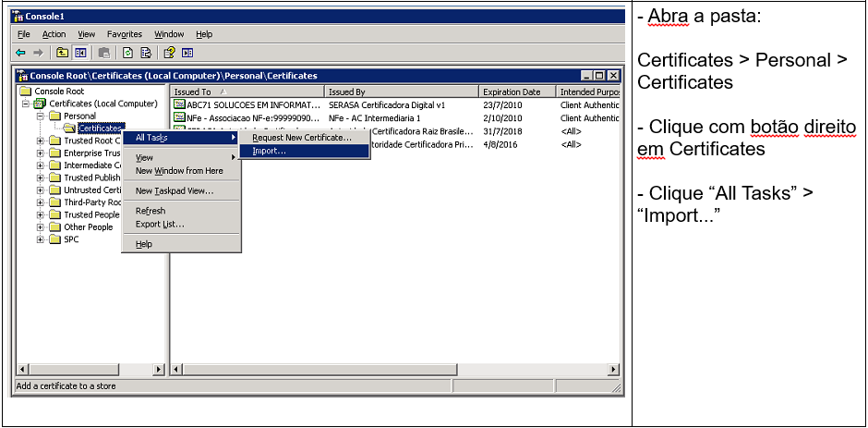Click the Help question mark toolbar icon

[169, 53]
